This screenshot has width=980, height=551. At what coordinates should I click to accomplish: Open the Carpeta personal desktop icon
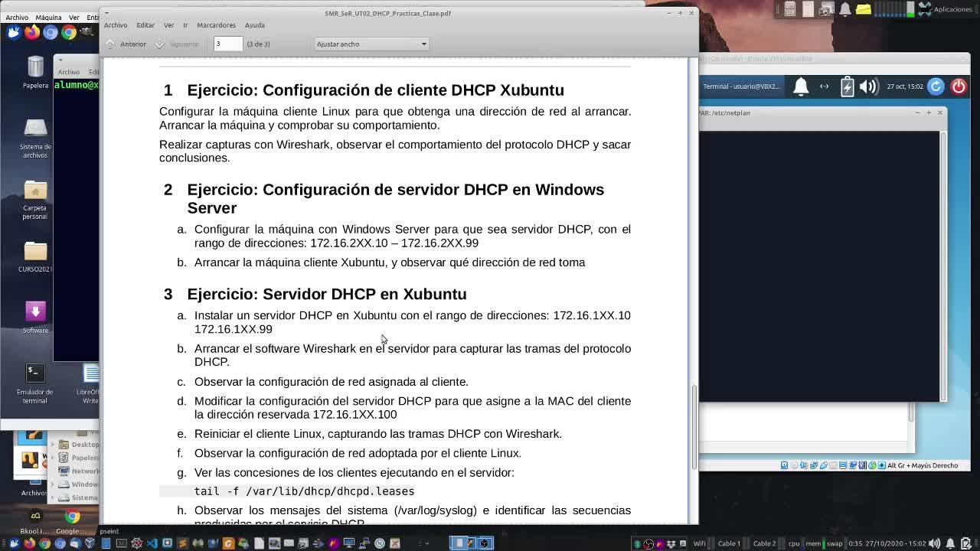coord(35,201)
